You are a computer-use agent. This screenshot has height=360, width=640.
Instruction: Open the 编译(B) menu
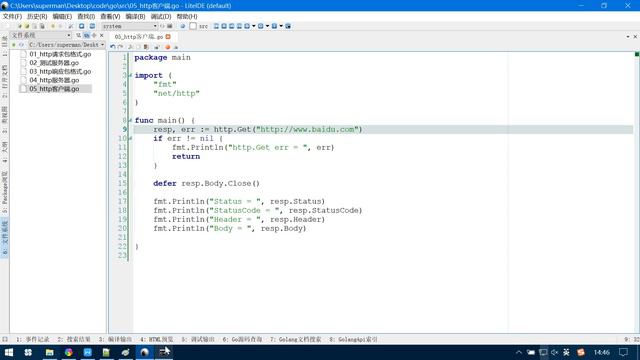(135, 16)
